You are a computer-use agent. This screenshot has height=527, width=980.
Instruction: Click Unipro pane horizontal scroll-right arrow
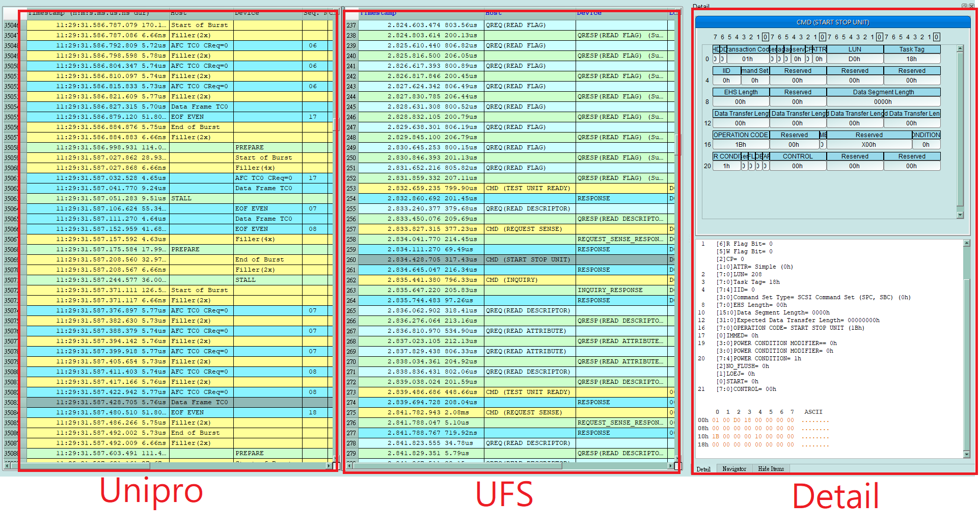click(329, 465)
